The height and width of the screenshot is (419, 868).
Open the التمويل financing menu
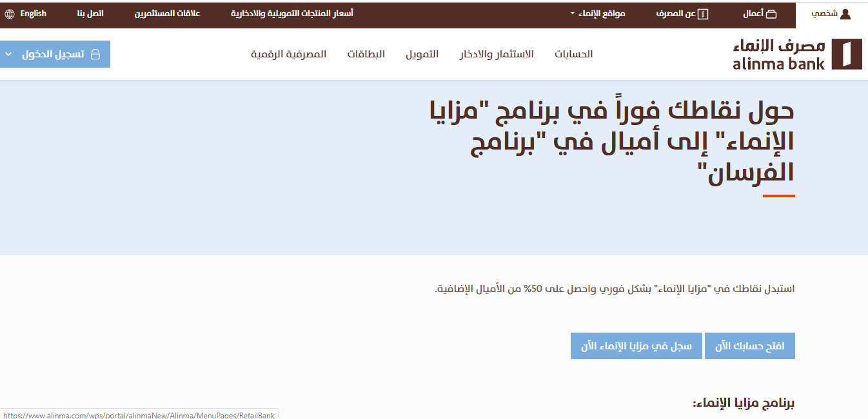click(422, 54)
